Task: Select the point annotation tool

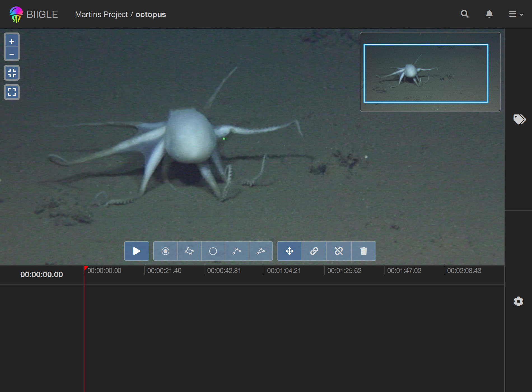Action: tap(165, 251)
